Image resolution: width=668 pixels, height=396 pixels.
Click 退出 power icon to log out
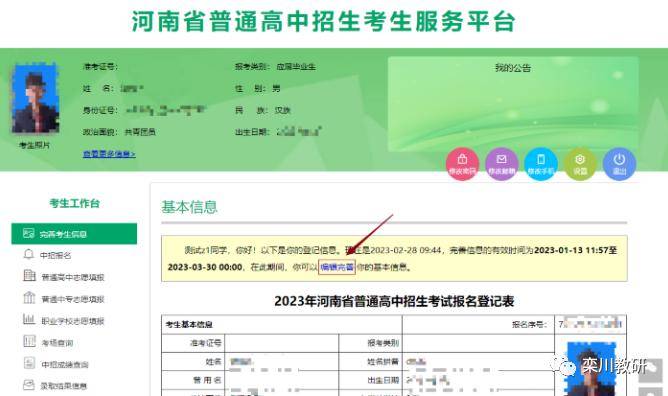tap(619, 164)
